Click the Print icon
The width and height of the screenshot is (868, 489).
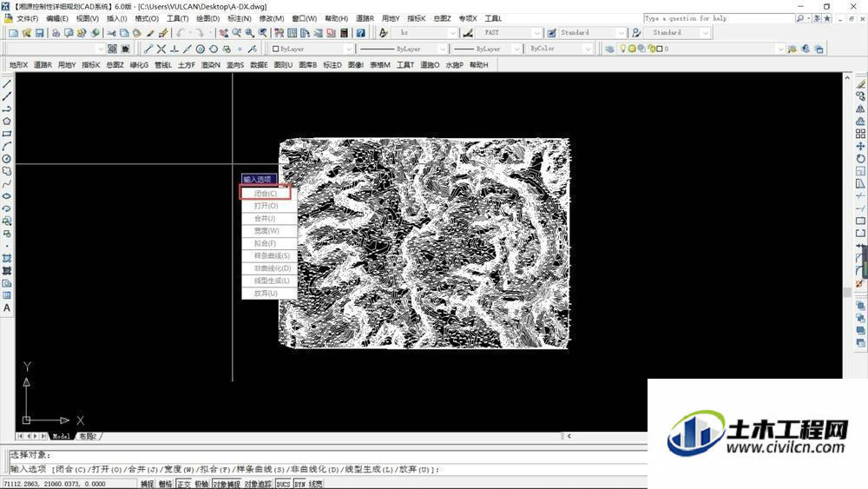coord(56,33)
